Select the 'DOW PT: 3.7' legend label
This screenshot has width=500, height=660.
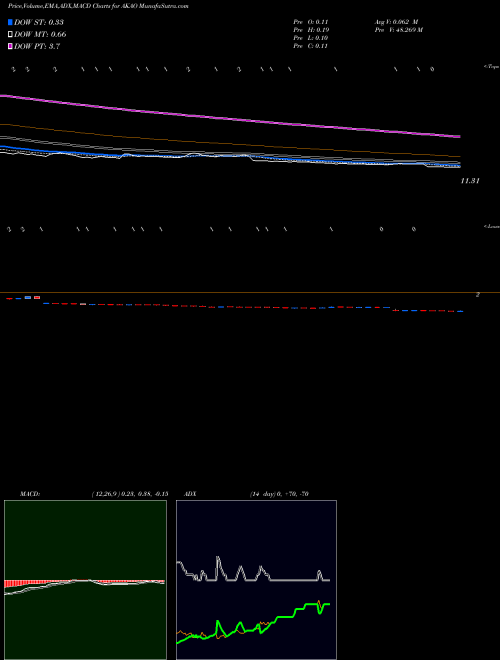[x=37, y=46]
